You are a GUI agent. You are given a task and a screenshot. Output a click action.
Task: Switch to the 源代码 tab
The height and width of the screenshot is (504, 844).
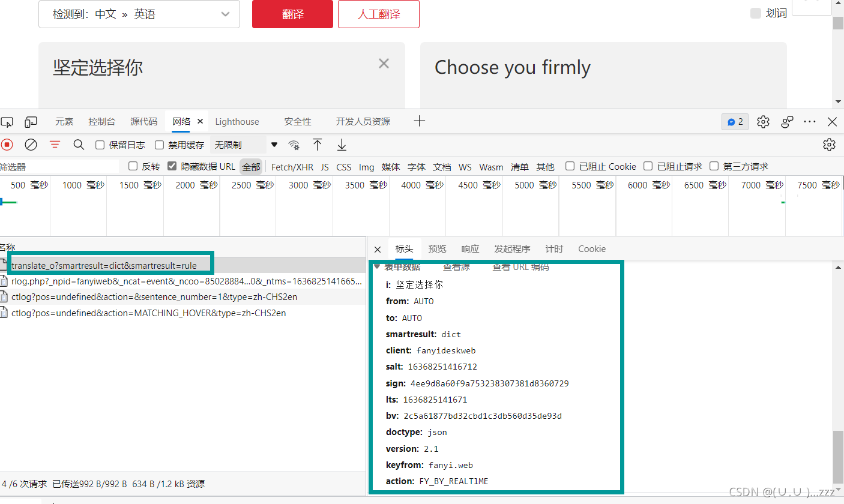tap(144, 121)
